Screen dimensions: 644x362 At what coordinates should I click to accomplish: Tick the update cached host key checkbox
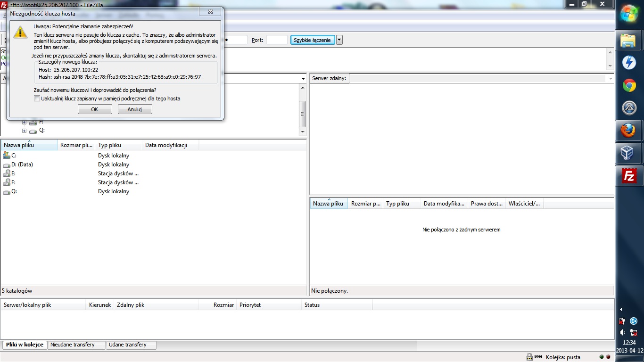[x=37, y=99]
